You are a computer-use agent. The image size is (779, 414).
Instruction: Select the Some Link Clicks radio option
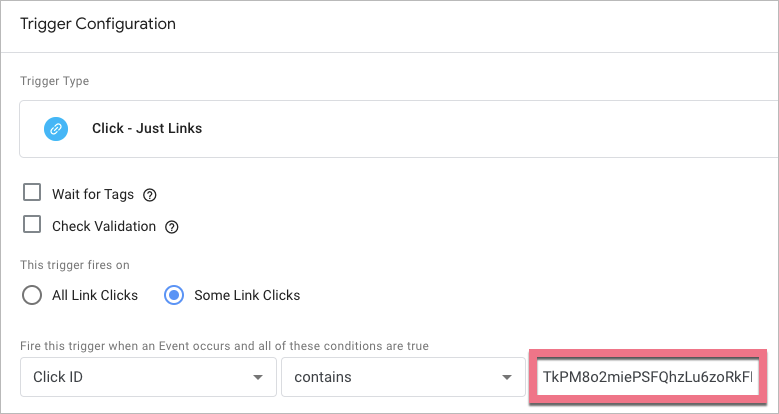pos(175,295)
